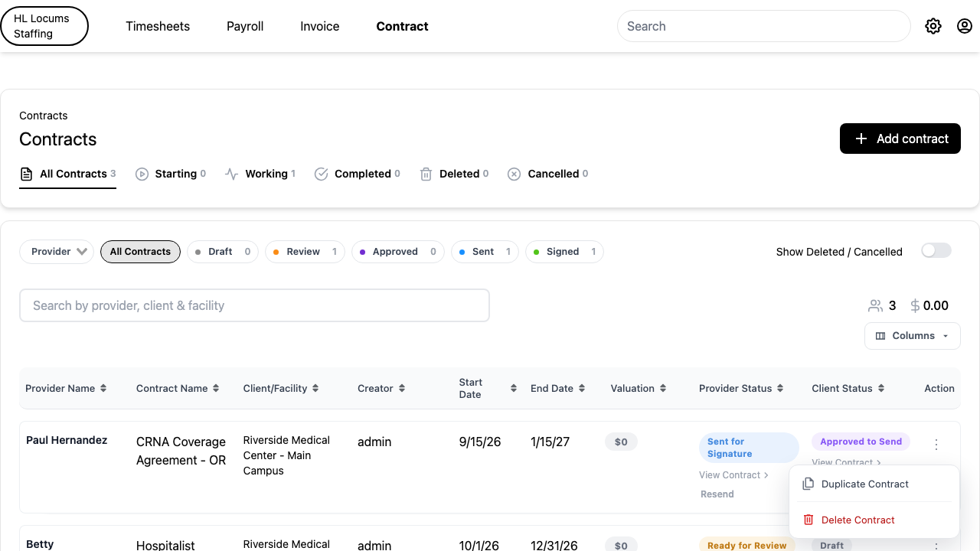Click the HL Locums Staffing logo button
980x551 pixels.
(x=44, y=26)
